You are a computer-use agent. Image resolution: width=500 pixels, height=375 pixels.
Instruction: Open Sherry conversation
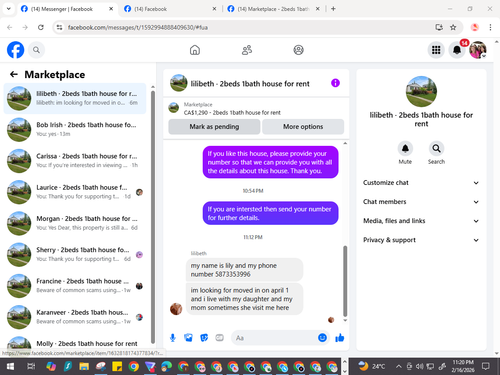pyautogui.click(x=75, y=255)
